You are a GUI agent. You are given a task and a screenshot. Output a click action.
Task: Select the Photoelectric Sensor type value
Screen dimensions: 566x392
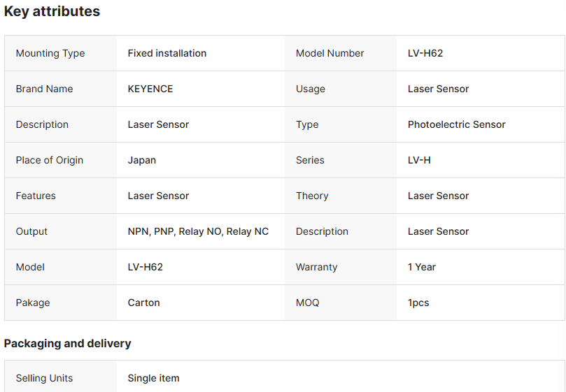click(457, 124)
